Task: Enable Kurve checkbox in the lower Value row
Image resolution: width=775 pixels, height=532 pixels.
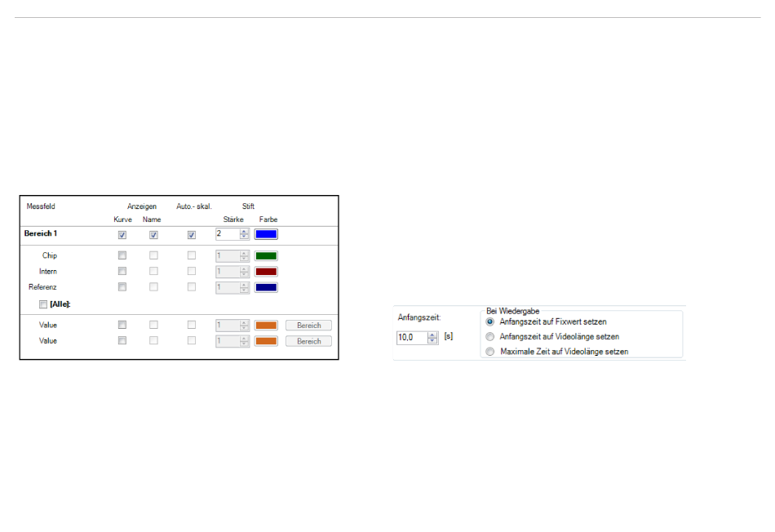Action: [x=122, y=340]
